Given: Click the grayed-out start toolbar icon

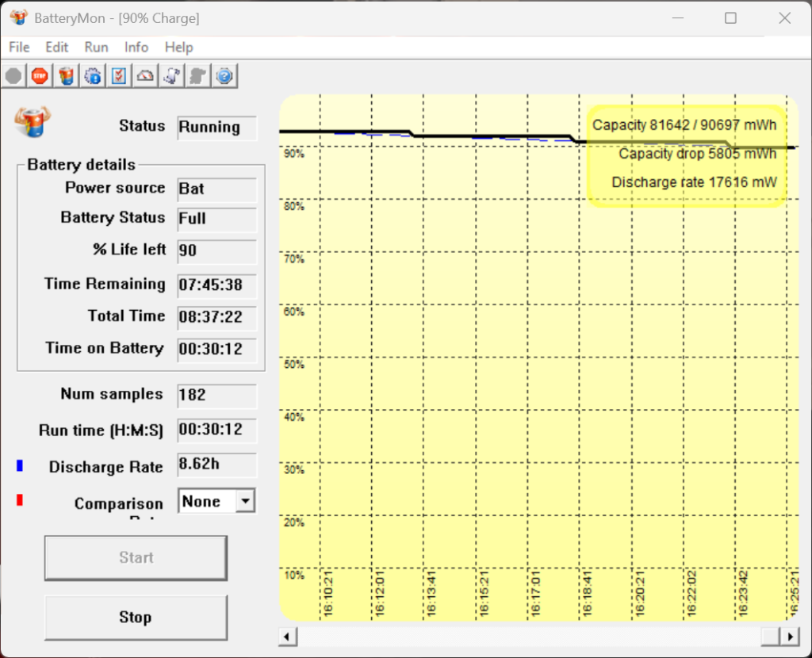Looking at the screenshot, I should tap(14, 76).
